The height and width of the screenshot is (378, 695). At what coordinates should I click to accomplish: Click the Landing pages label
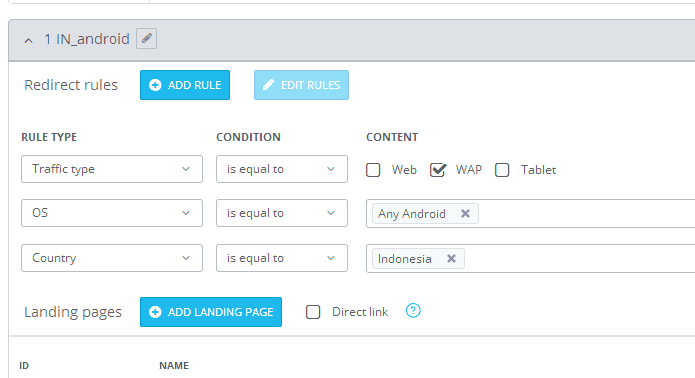point(73,312)
